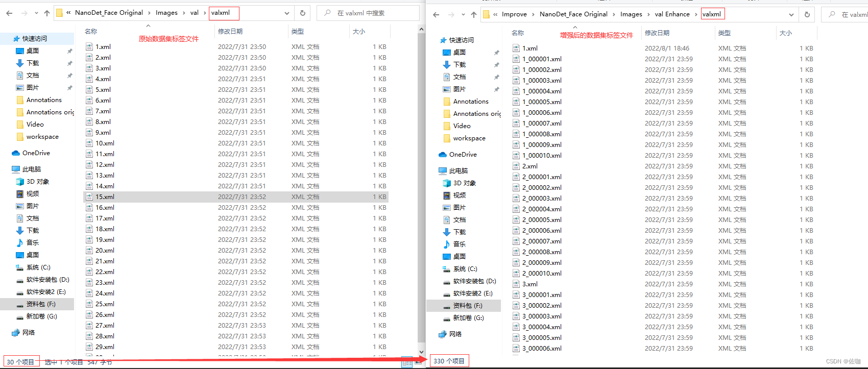This screenshot has height=369, width=868.
Task: Open drive (D:) in left window sidebar
Action: (x=42, y=279)
